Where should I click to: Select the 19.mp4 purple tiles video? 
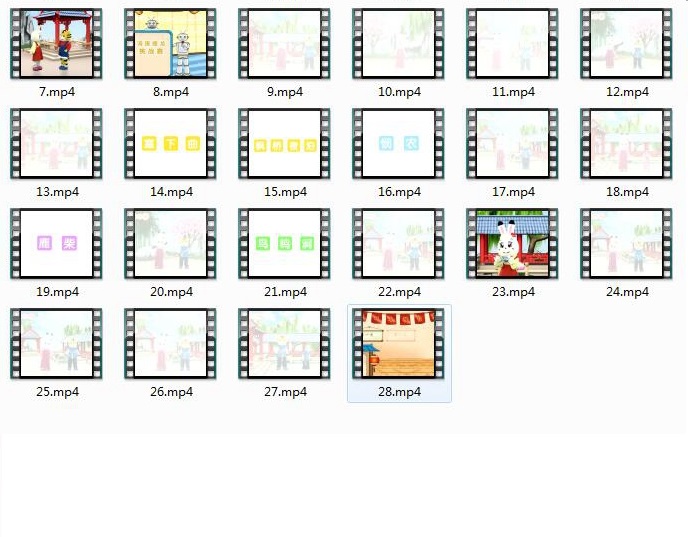(57, 244)
